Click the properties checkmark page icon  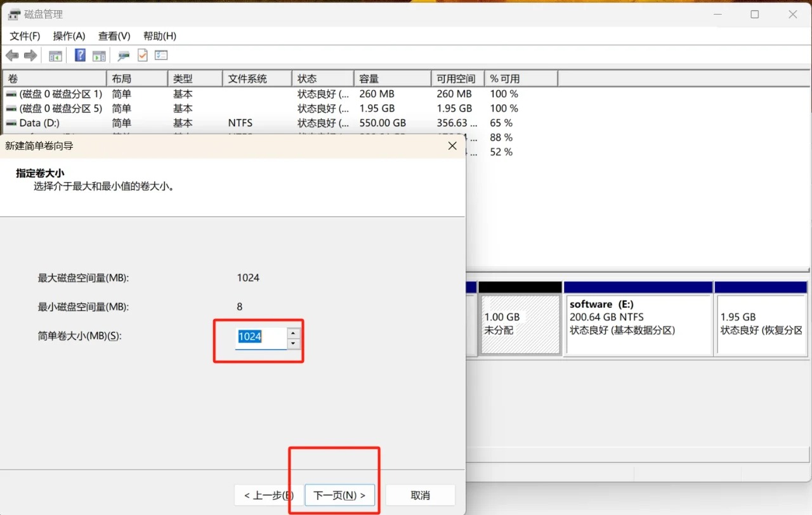[x=143, y=56]
